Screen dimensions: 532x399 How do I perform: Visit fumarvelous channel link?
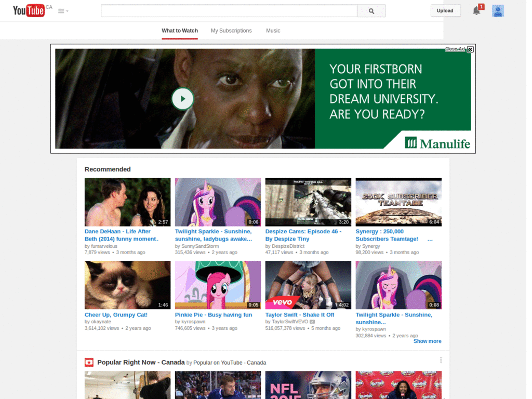pos(104,246)
